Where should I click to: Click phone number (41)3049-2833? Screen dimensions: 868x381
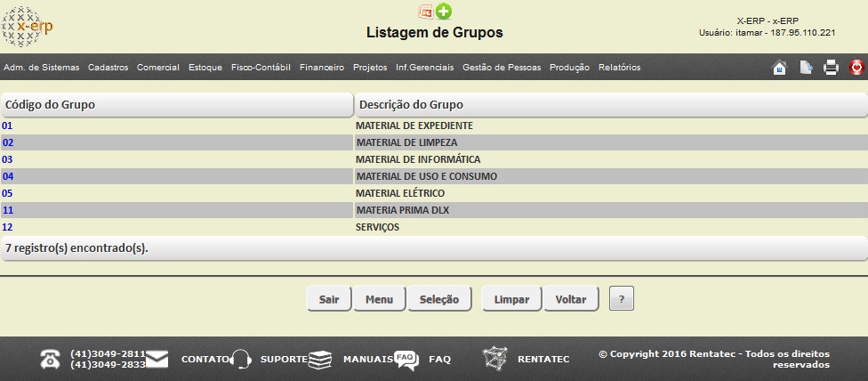(108, 365)
